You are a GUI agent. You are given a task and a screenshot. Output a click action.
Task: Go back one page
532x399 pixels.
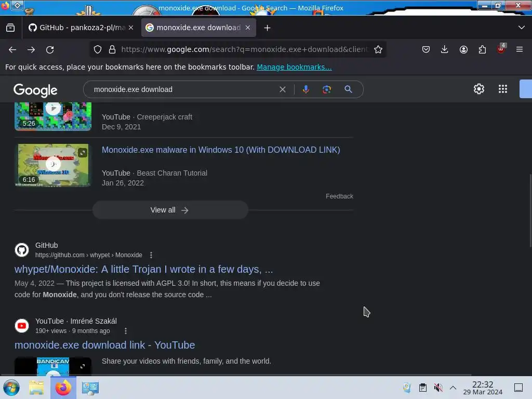12,50
